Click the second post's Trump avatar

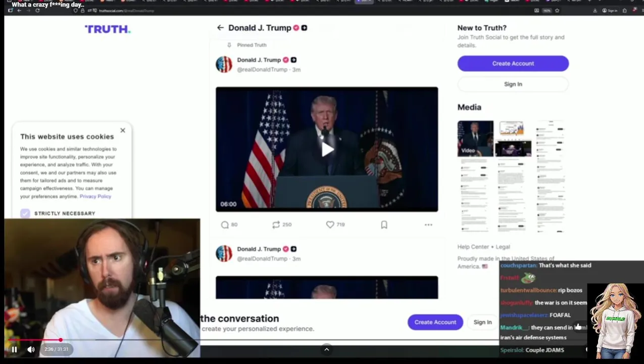click(224, 253)
